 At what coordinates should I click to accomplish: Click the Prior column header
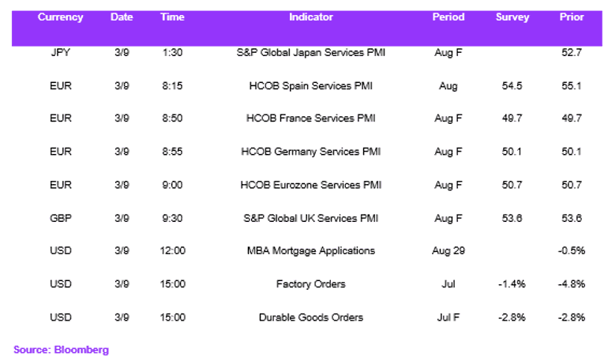[572, 17]
